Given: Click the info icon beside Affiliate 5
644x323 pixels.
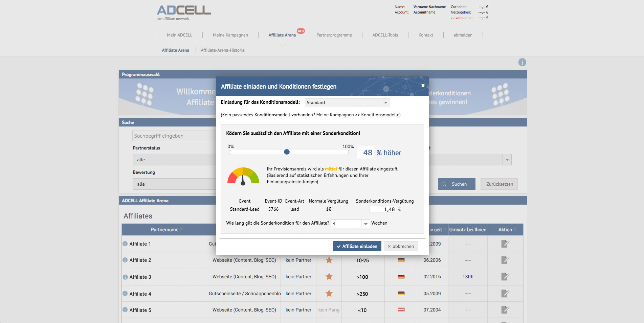Looking at the screenshot, I should point(125,310).
